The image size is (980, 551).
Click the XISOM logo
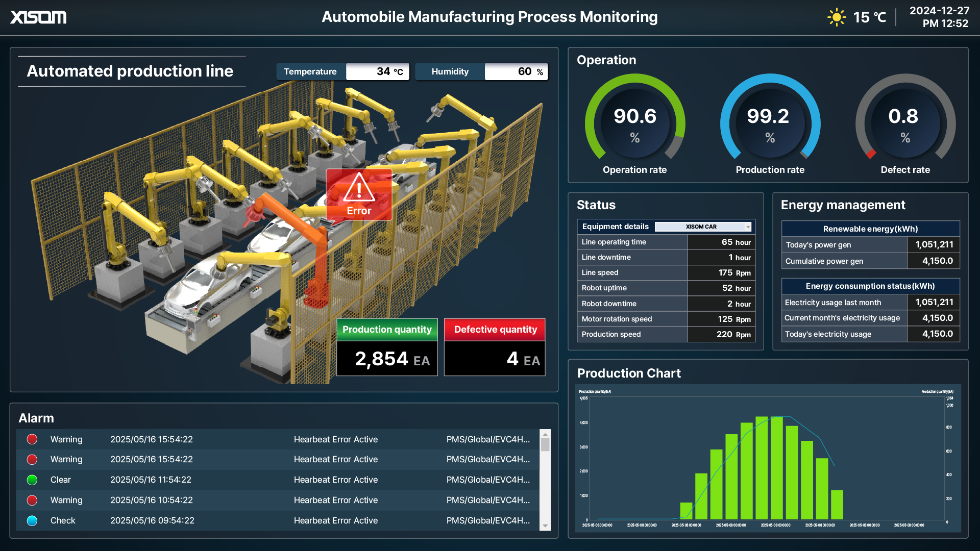[38, 17]
